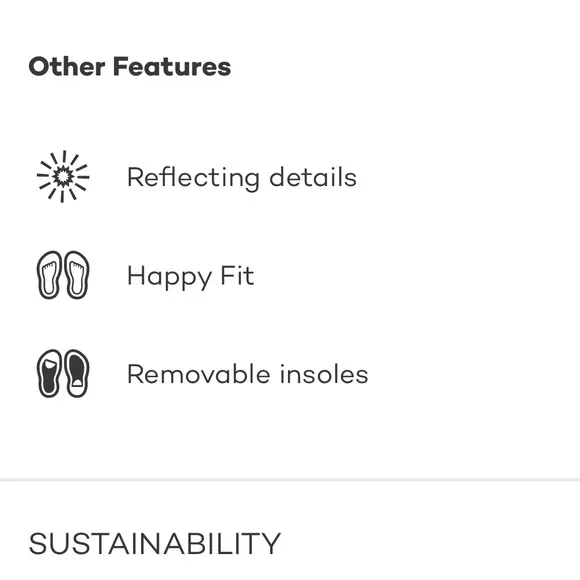Click the word "Features" in the heading

(172, 67)
